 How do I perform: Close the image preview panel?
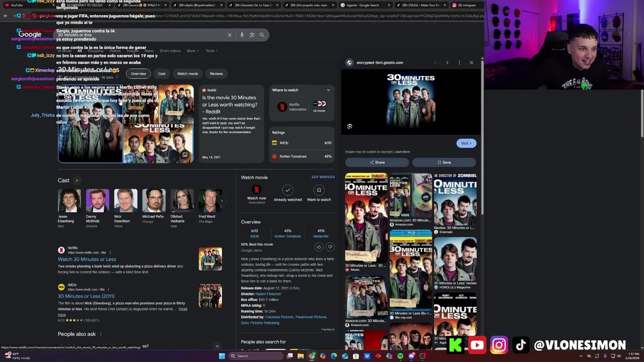[x=471, y=63]
